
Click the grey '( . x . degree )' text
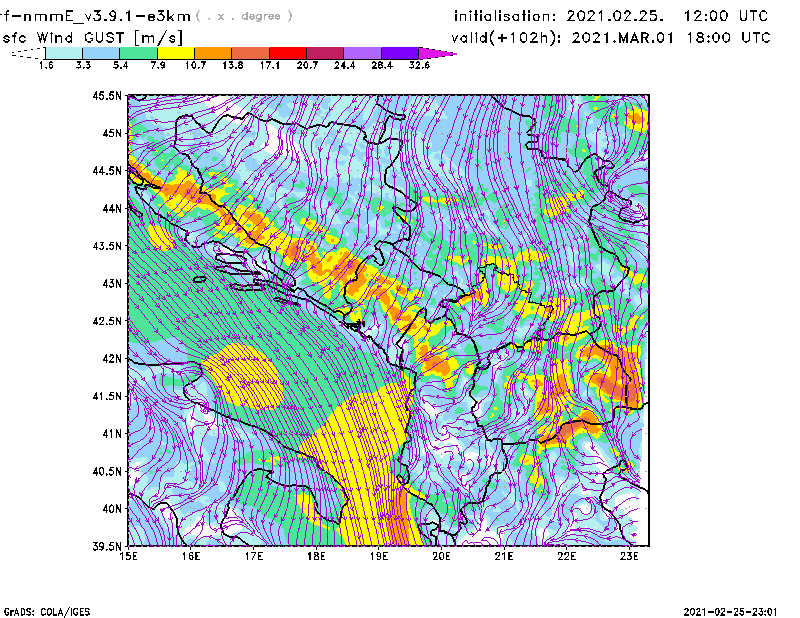coord(244,16)
